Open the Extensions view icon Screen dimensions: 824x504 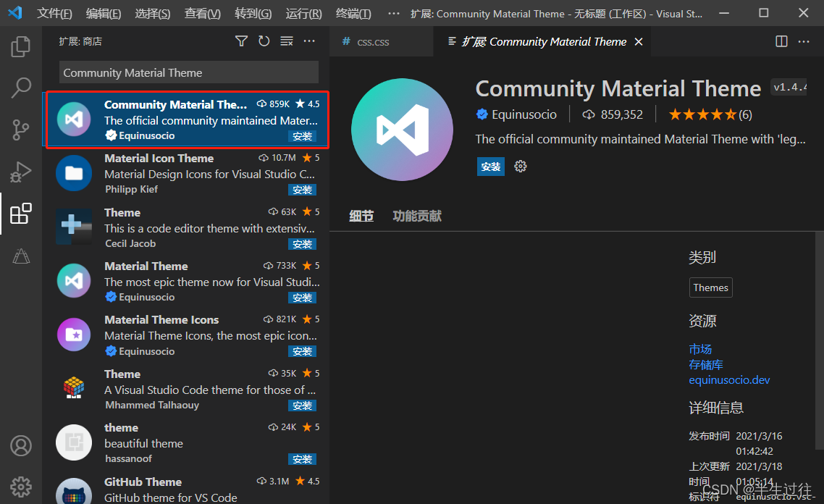(20, 214)
